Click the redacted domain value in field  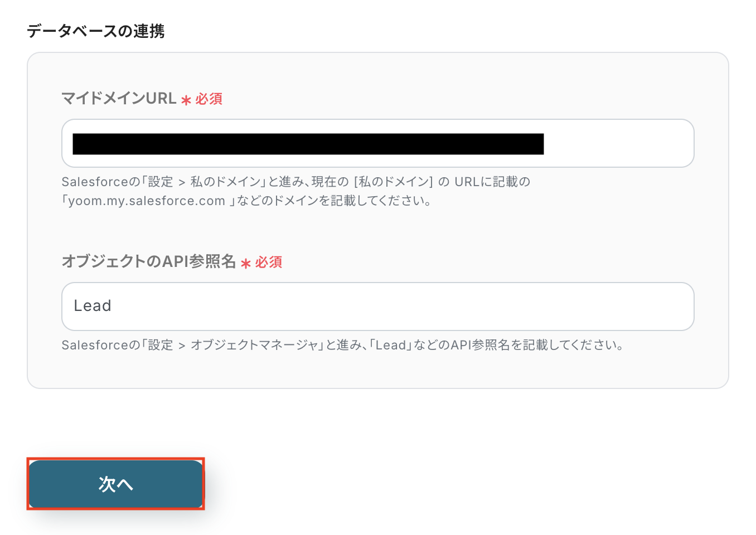tap(308, 144)
